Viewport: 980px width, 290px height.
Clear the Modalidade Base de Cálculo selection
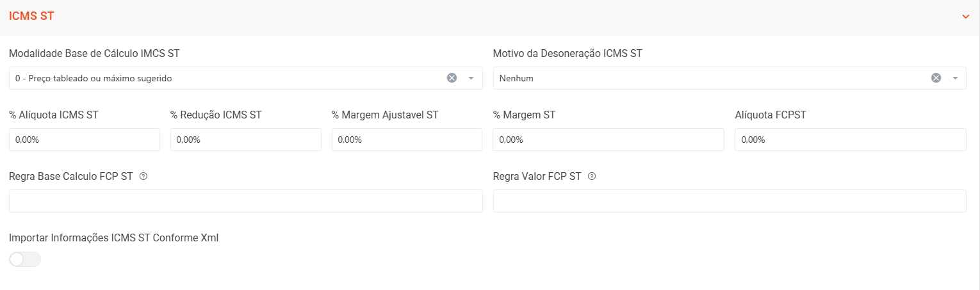point(452,78)
